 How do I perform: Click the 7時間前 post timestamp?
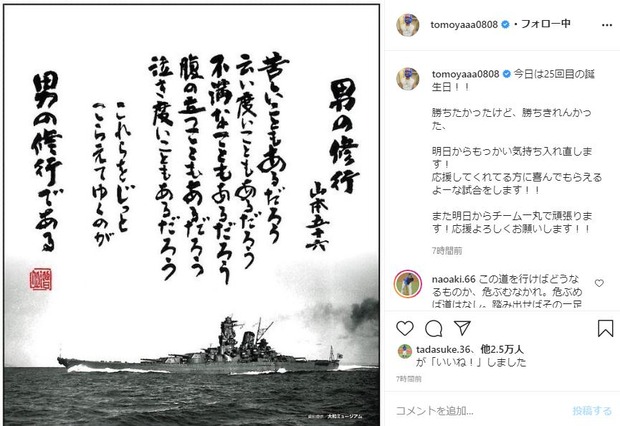[x=409, y=379]
